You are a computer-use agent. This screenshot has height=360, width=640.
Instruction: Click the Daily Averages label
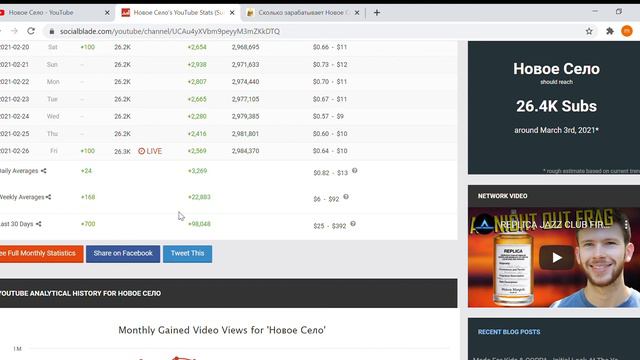19,171
